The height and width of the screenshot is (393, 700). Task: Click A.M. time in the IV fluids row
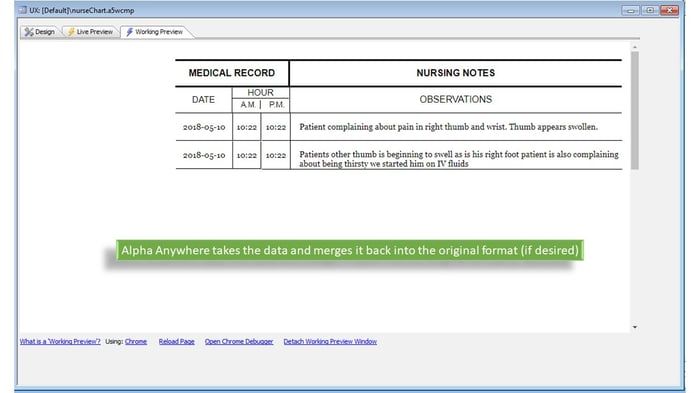pyautogui.click(x=246, y=155)
